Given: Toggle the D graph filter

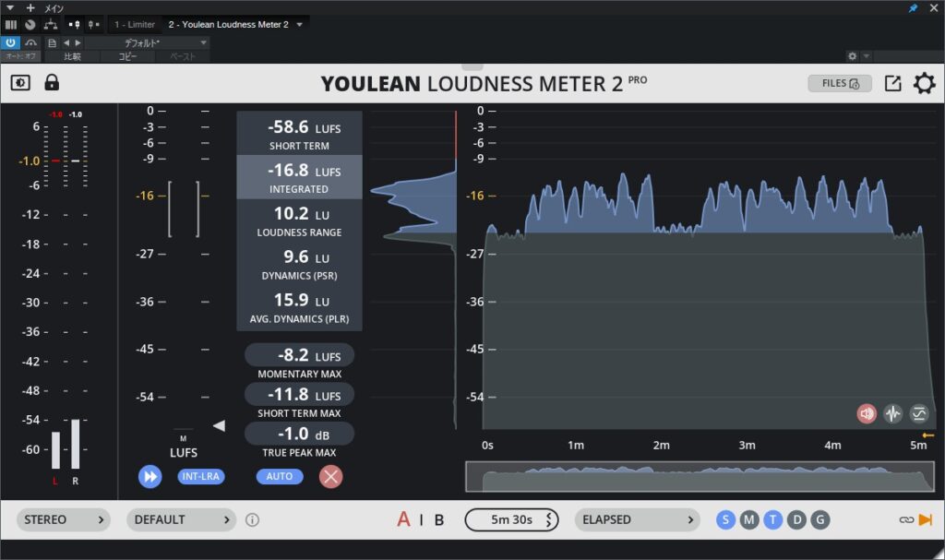Looking at the screenshot, I should click(x=796, y=519).
